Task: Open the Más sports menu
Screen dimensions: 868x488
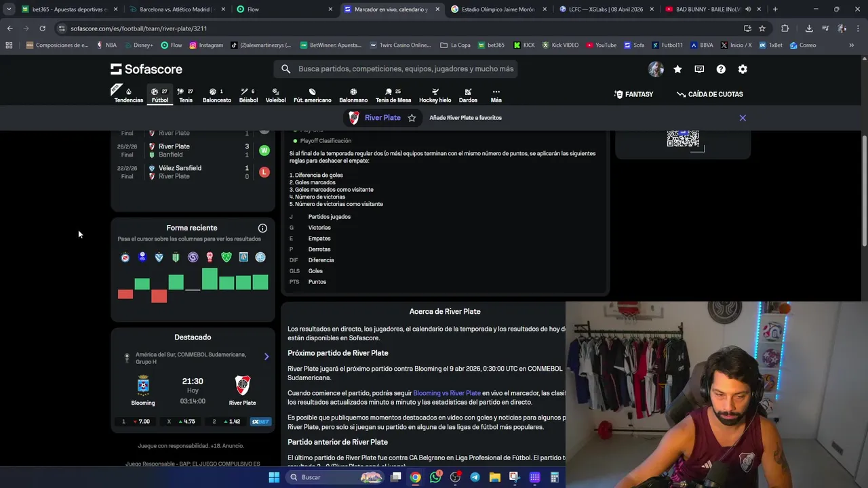Action: tap(496, 95)
